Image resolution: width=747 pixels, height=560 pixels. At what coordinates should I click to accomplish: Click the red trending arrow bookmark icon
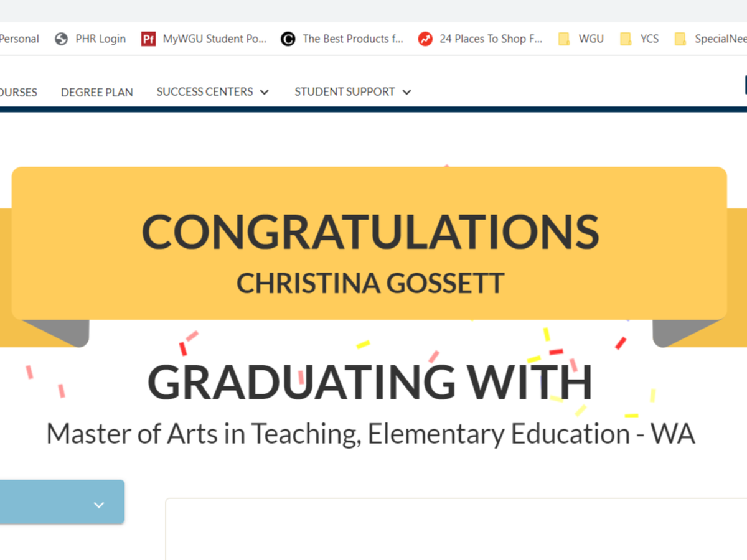[425, 39]
